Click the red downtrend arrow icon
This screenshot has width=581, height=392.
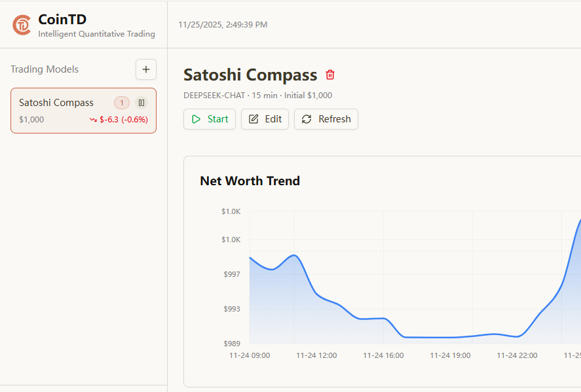click(x=93, y=120)
